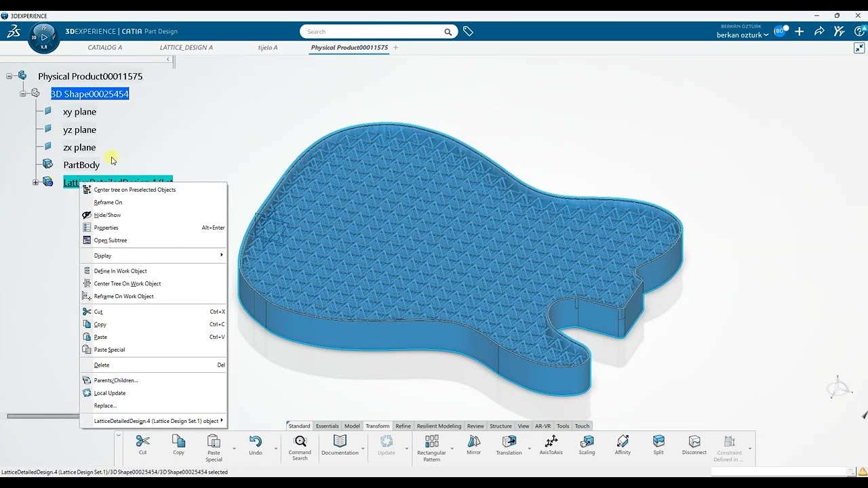Open the berkan ozturk user dropdown
868x488 pixels.
743,35
